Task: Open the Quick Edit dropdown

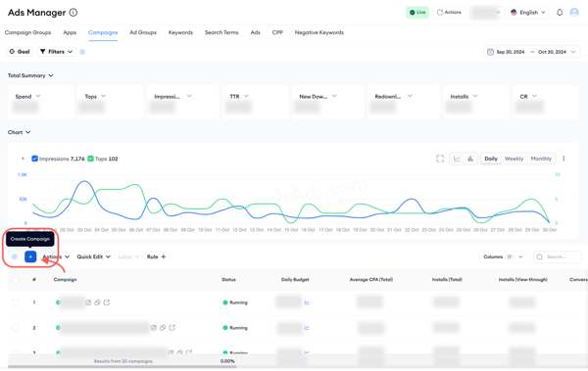Action: tap(94, 256)
